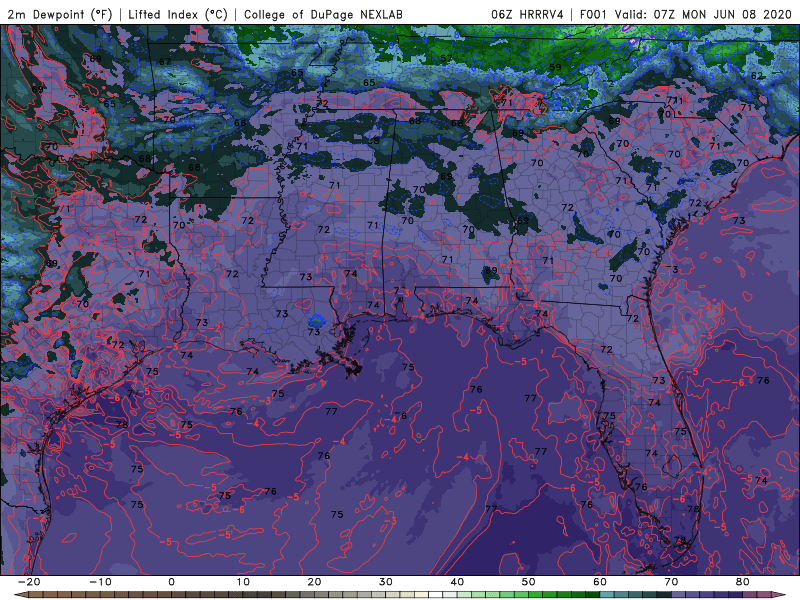This screenshot has width=800, height=600.
Task: Click the '30' color scale label
Action: (x=386, y=582)
